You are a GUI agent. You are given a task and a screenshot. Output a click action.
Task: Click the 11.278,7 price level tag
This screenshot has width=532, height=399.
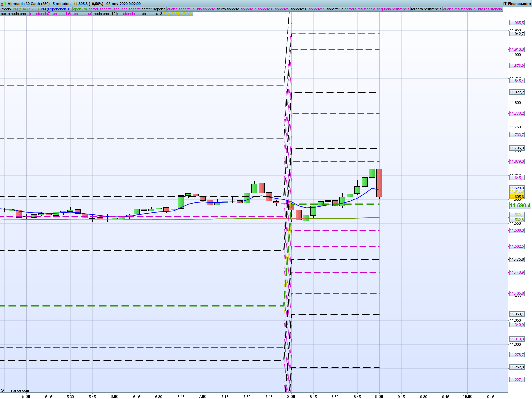tap(517, 355)
